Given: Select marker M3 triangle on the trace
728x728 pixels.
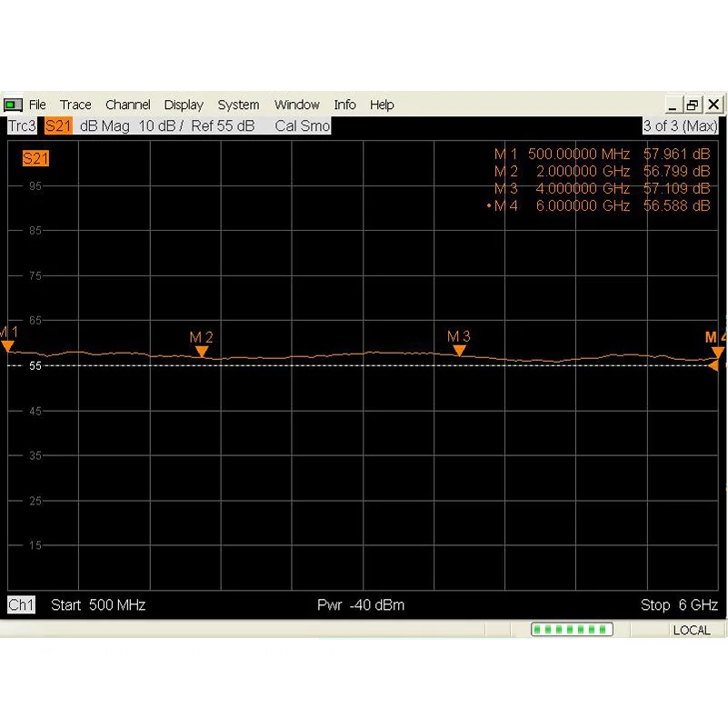Looking at the screenshot, I should [x=459, y=351].
